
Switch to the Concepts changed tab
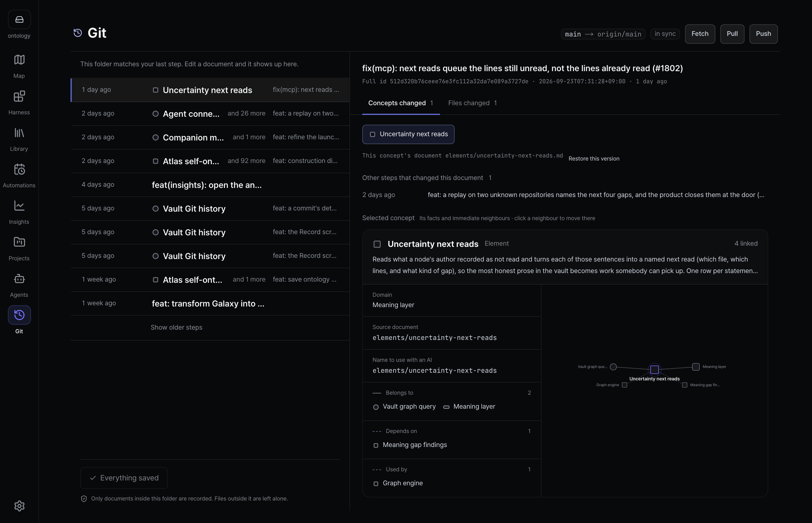(401, 103)
